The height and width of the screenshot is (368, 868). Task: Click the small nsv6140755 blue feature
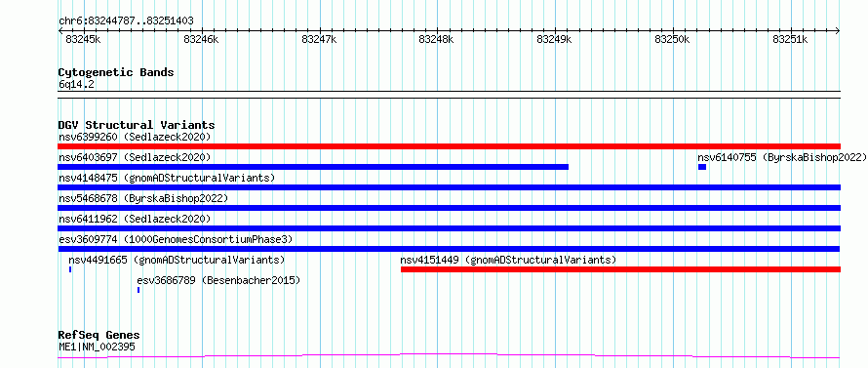tap(702, 167)
